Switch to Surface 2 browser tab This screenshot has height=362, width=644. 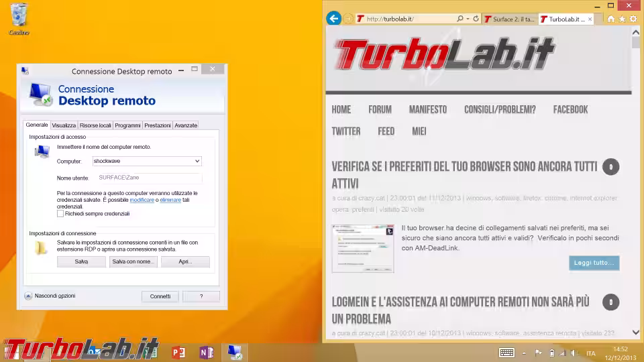(511, 19)
